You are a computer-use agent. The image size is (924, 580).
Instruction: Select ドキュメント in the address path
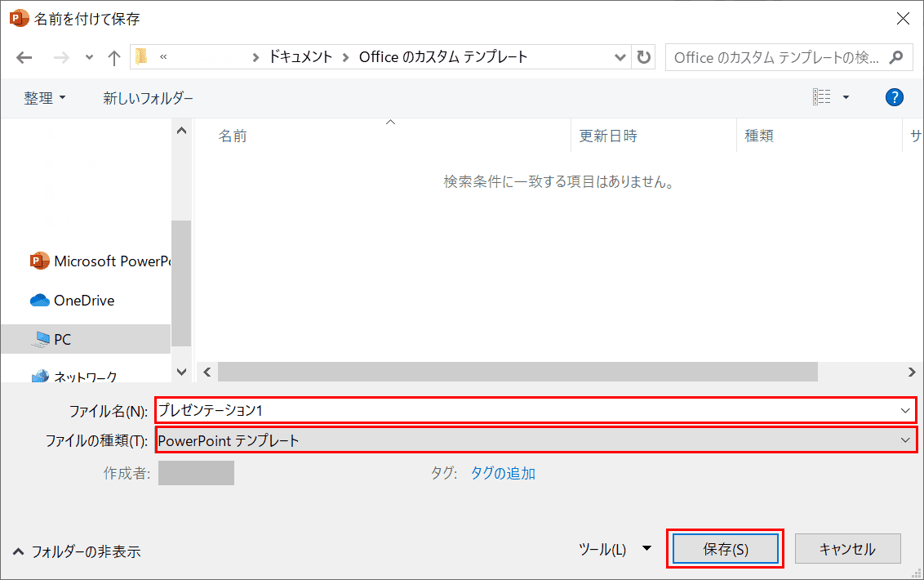pos(300,56)
